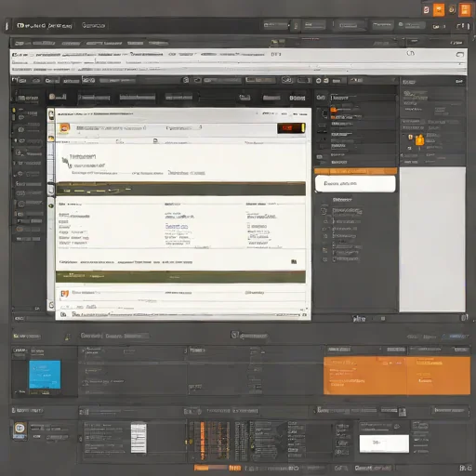Screen dimensions: 476x476
Task: Expand the highlighted orange row in middle-right panel
Action: click(355, 171)
